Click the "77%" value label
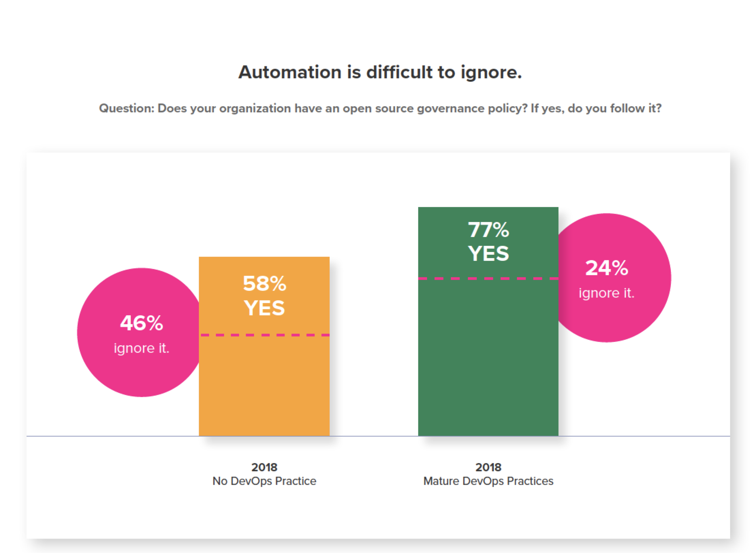Screen dimensions: 756x553 488,230
